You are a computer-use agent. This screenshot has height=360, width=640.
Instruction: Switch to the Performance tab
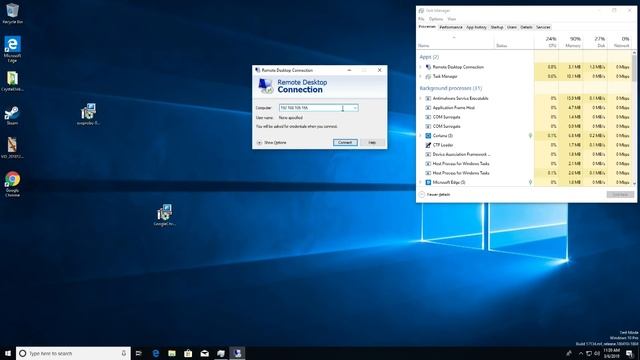click(x=451, y=27)
